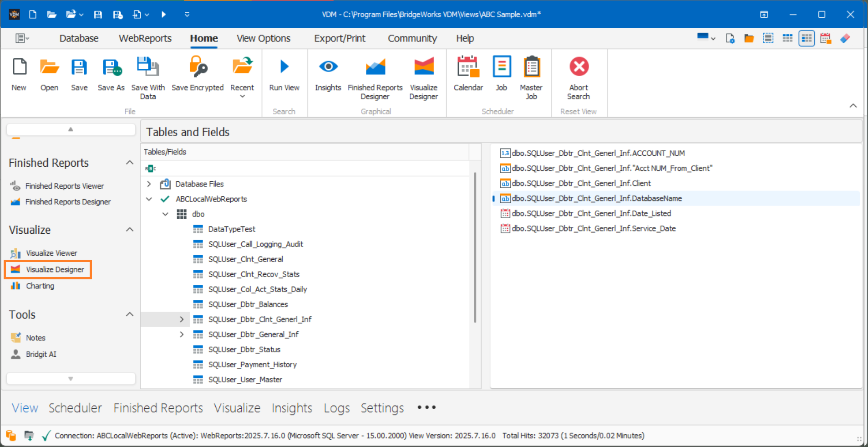Open Save Encrypted
The width and height of the screenshot is (868, 447).
197,75
